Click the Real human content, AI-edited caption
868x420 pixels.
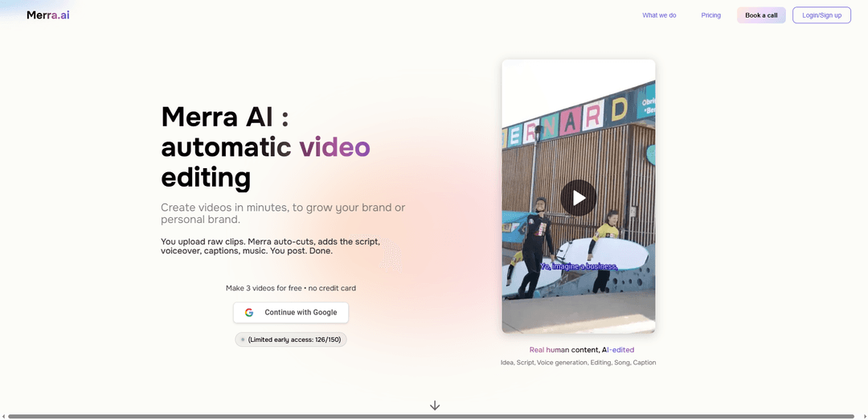point(581,350)
